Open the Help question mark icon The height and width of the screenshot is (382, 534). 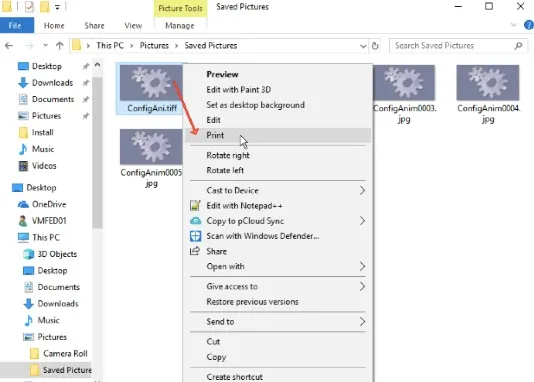529,25
